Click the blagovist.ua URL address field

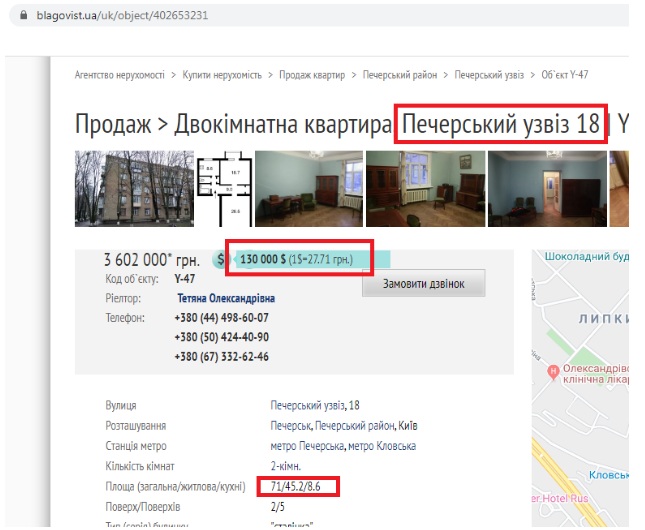[x=319, y=15]
